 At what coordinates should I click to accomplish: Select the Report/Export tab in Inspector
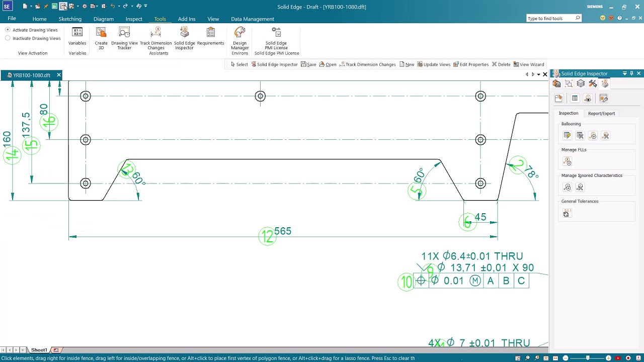(x=601, y=113)
